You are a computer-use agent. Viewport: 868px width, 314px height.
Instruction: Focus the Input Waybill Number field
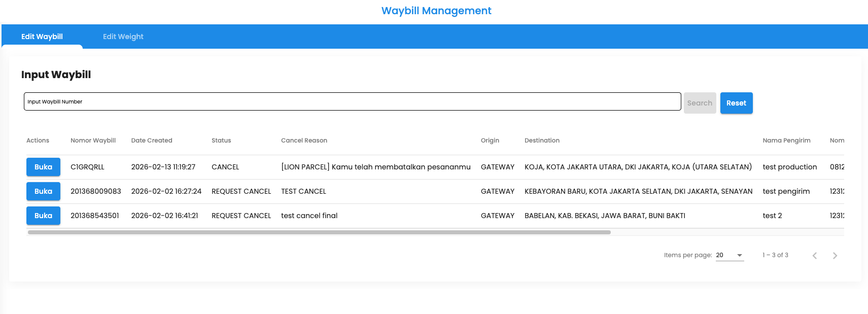tap(352, 101)
